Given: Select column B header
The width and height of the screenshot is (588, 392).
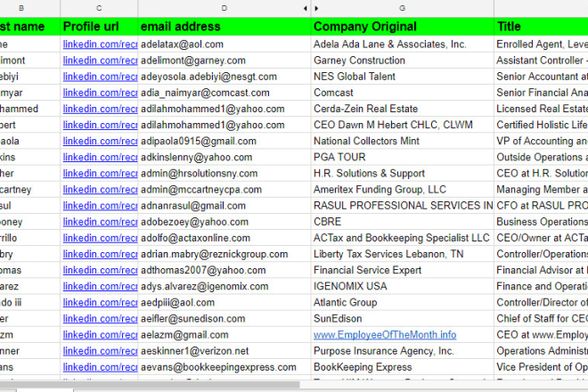Looking at the screenshot, I should tap(29, 8).
